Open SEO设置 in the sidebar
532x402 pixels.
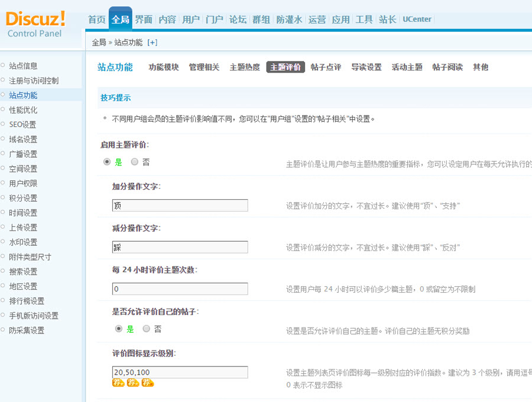tap(22, 125)
